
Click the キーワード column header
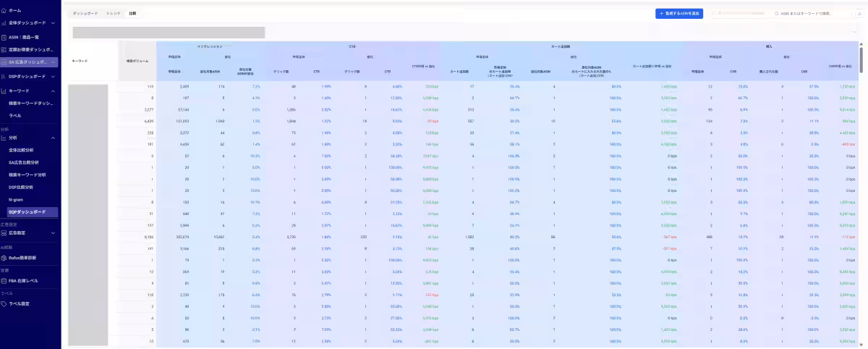(80, 61)
